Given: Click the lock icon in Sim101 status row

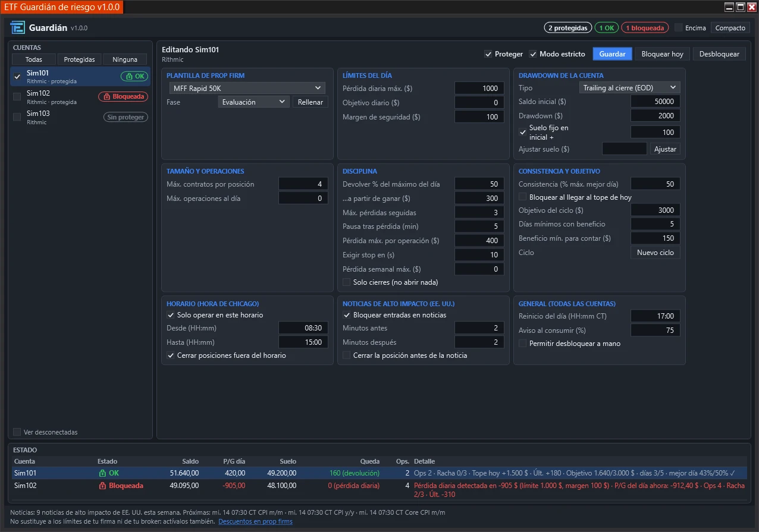Looking at the screenshot, I should pos(102,473).
